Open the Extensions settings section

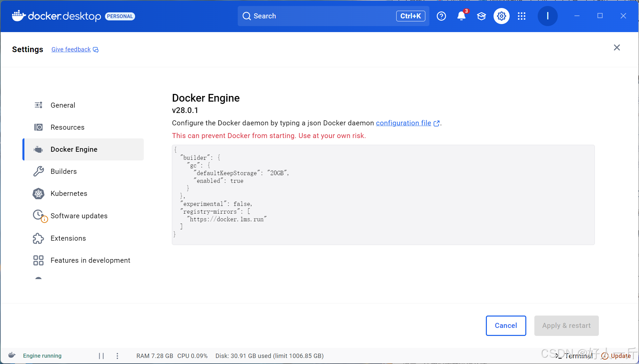tap(83, 238)
